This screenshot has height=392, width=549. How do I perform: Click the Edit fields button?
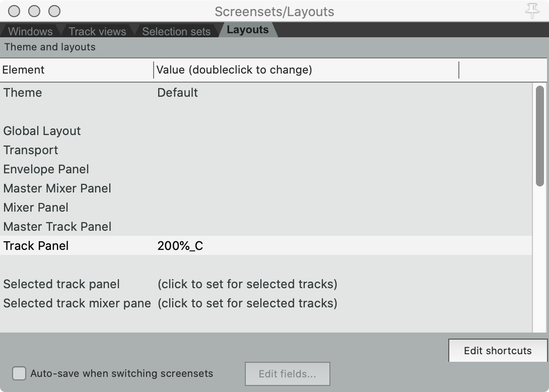pyautogui.click(x=287, y=373)
